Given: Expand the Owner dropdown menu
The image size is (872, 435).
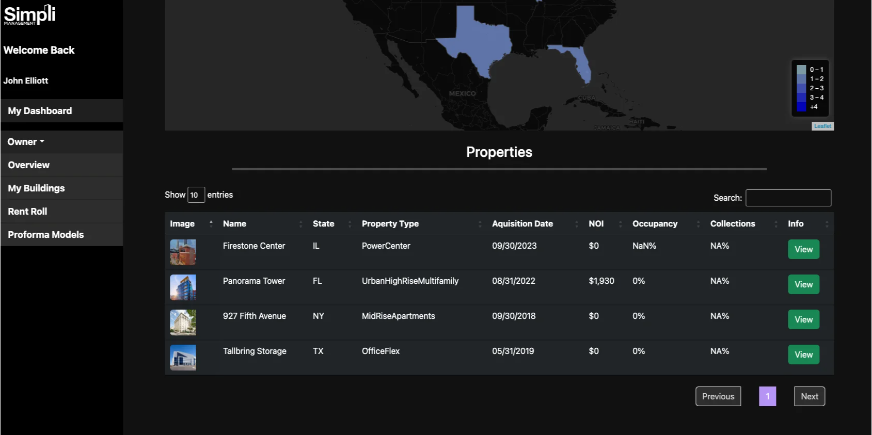Looking at the screenshot, I should point(26,142).
